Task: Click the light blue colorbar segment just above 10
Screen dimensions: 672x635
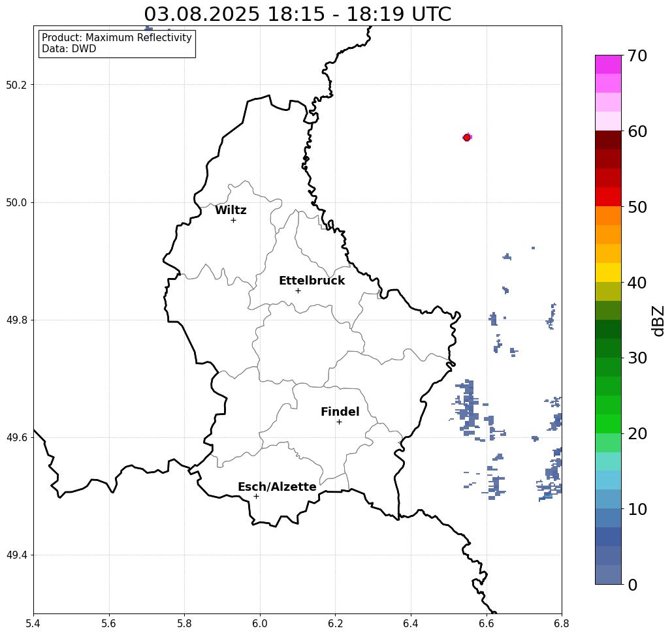Action: coord(608,499)
